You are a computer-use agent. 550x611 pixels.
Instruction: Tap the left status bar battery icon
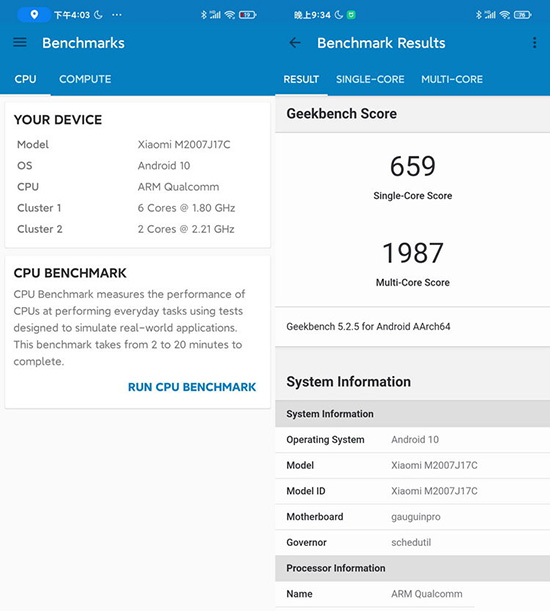pyautogui.click(x=248, y=15)
